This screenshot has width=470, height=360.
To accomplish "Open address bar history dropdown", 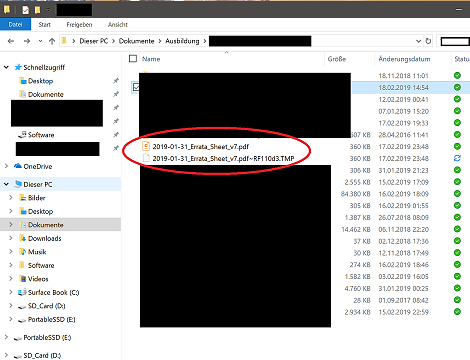I will 419,41.
